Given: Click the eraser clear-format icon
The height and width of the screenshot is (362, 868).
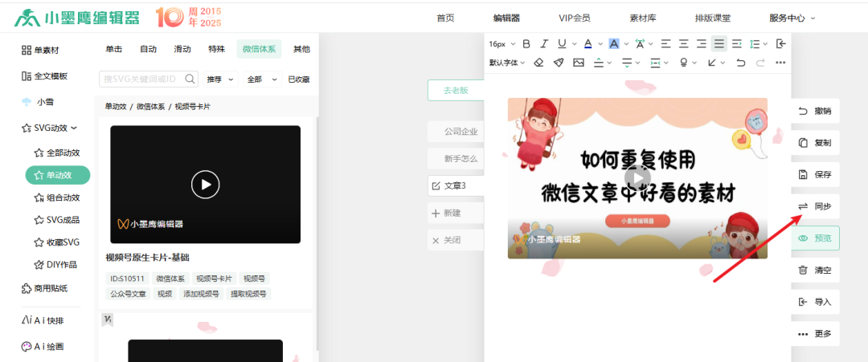Looking at the screenshot, I should pos(538,63).
